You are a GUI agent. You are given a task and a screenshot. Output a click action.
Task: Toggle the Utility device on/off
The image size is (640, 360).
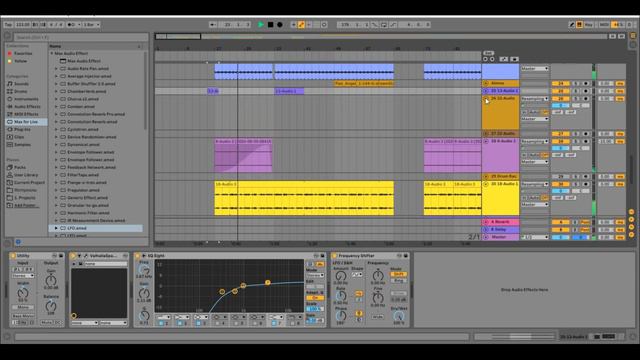[13, 256]
